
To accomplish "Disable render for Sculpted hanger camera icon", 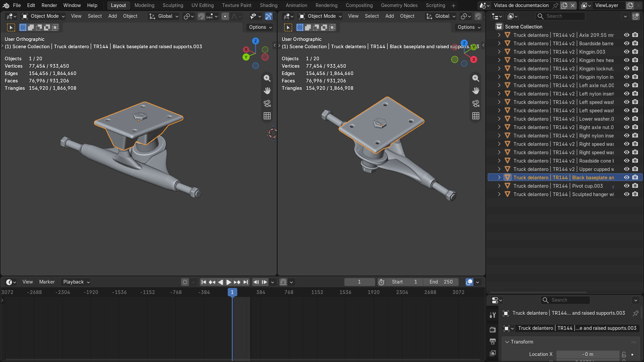I will coord(635,194).
